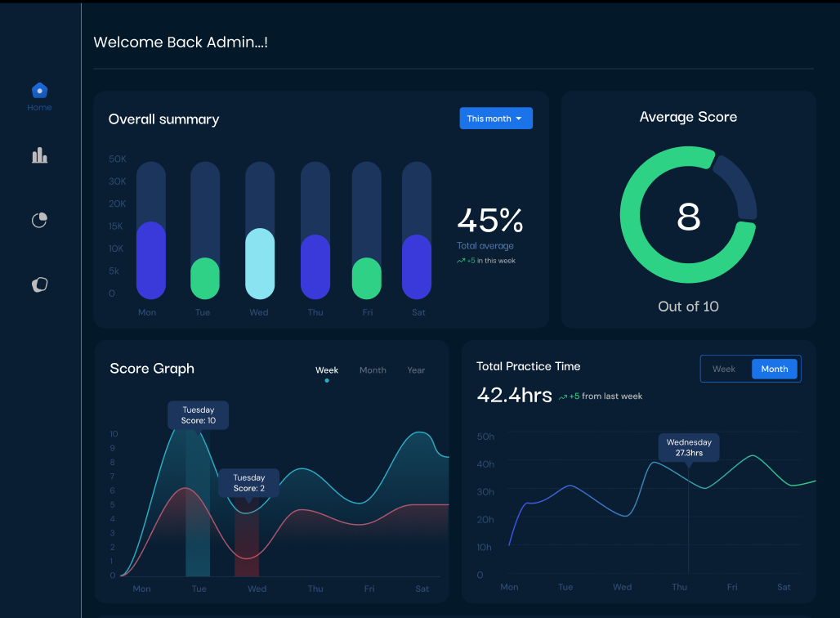The height and width of the screenshot is (618, 840).
Task: Click the Wednesday 27.3hrs tooltip marker
Action: click(x=689, y=447)
